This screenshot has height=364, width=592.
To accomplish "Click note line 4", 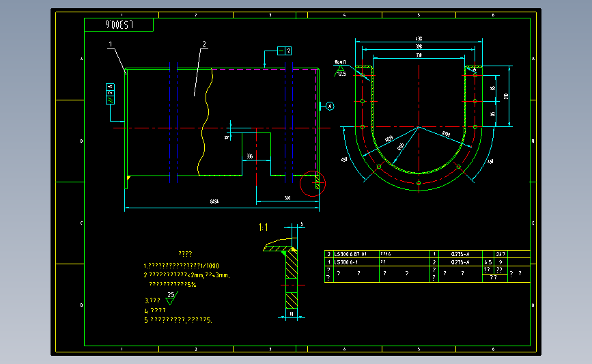I will pos(155,310).
